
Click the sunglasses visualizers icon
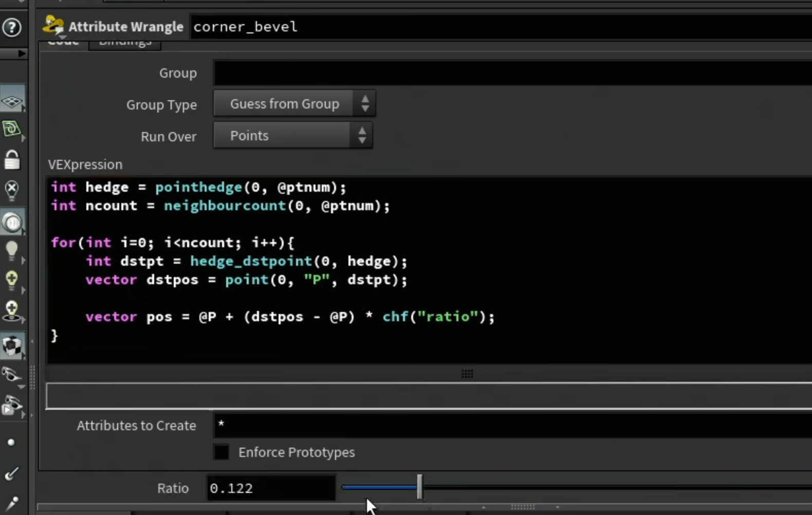tap(11, 375)
